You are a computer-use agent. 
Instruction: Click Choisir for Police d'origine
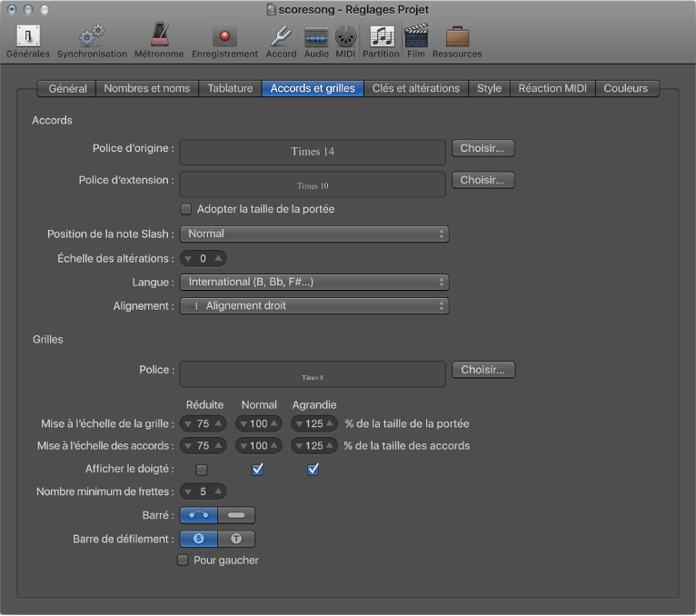point(482,147)
